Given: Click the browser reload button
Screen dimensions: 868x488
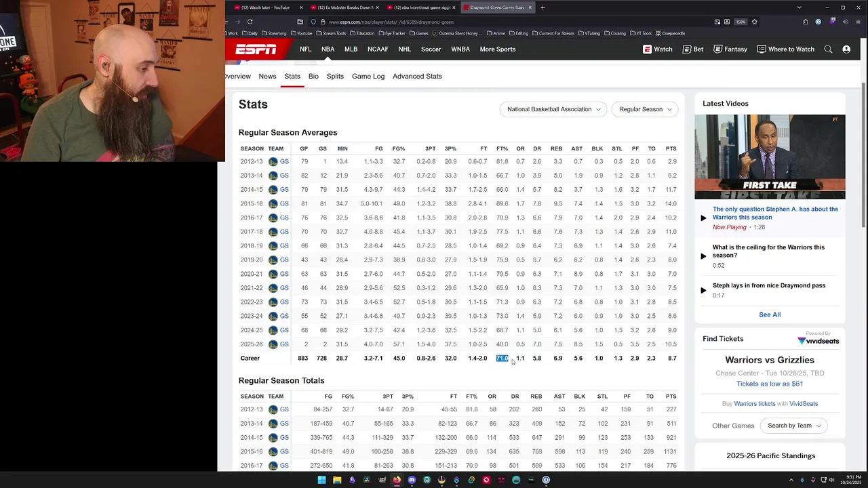Looking at the screenshot, I should (250, 22).
